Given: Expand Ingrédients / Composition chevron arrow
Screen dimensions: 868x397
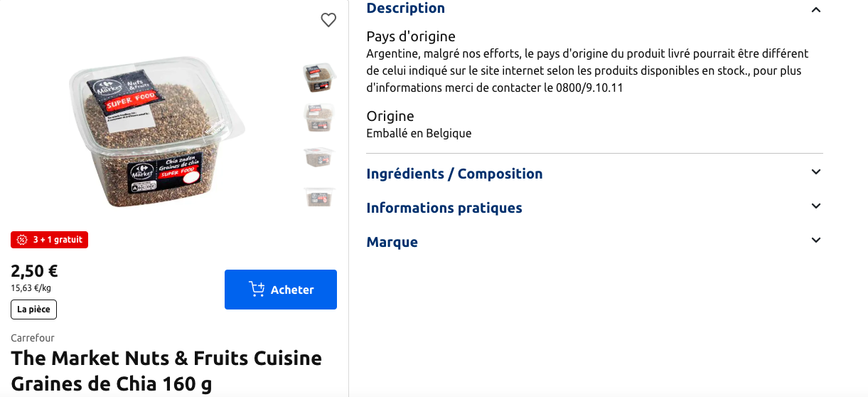Looking at the screenshot, I should (x=816, y=172).
